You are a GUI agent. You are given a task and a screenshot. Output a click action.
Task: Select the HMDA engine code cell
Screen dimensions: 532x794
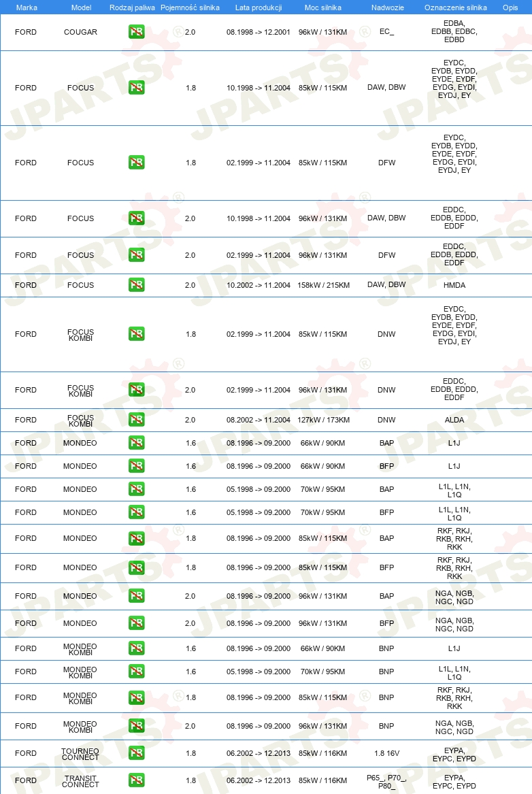[454, 285]
